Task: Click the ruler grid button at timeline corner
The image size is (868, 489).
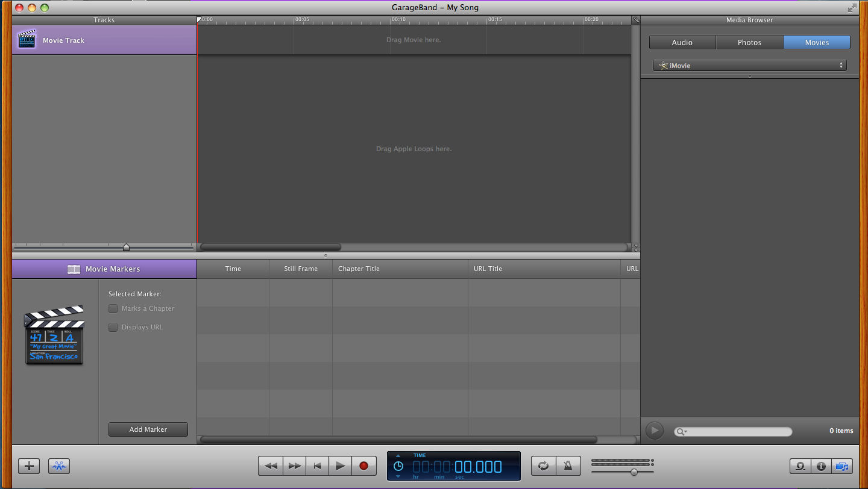Action: [636, 20]
